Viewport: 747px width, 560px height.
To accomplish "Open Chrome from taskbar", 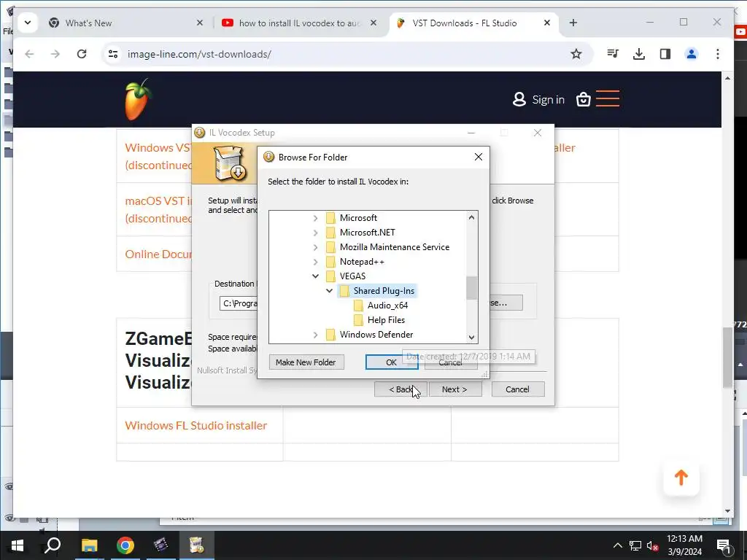I will coord(125,545).
